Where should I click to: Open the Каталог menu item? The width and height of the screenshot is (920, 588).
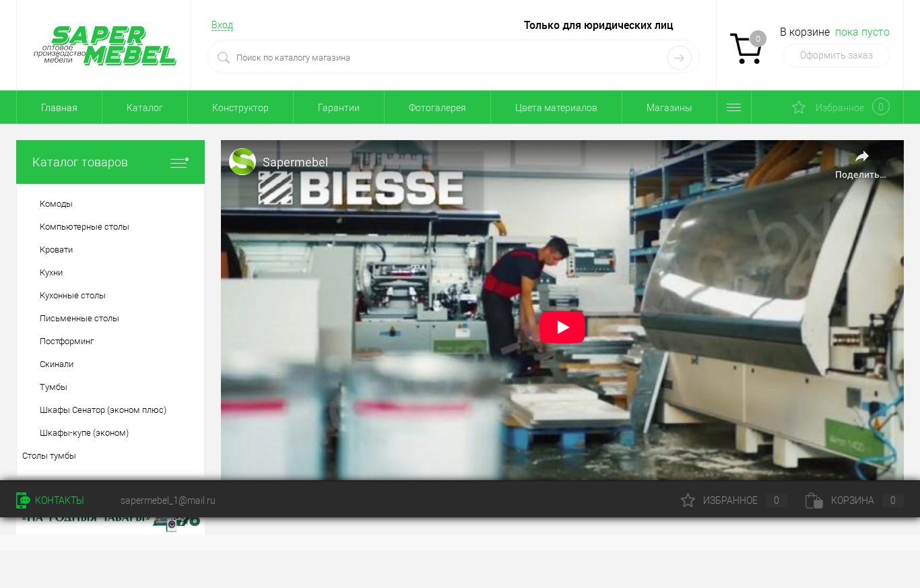pyautogui.click(x=145, y=108)
